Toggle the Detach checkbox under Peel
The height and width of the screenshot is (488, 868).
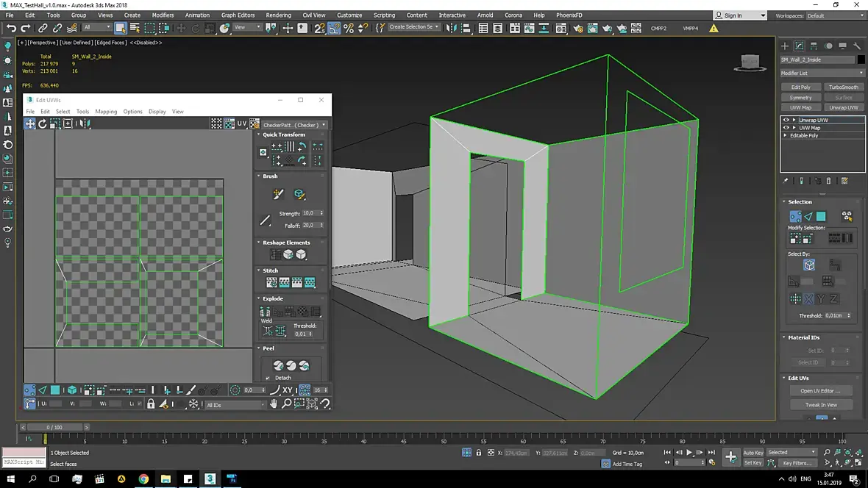268,378
